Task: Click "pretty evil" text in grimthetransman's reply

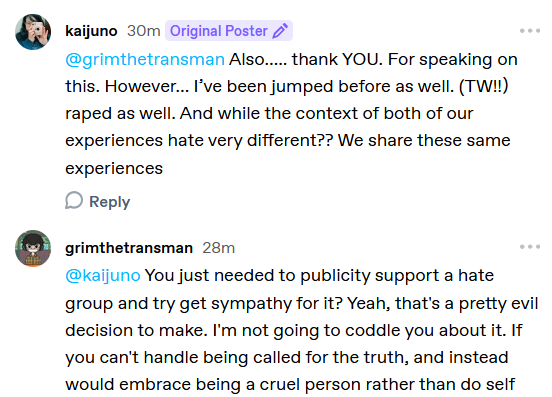Action: pyautogui.click(x=498, y=303)
